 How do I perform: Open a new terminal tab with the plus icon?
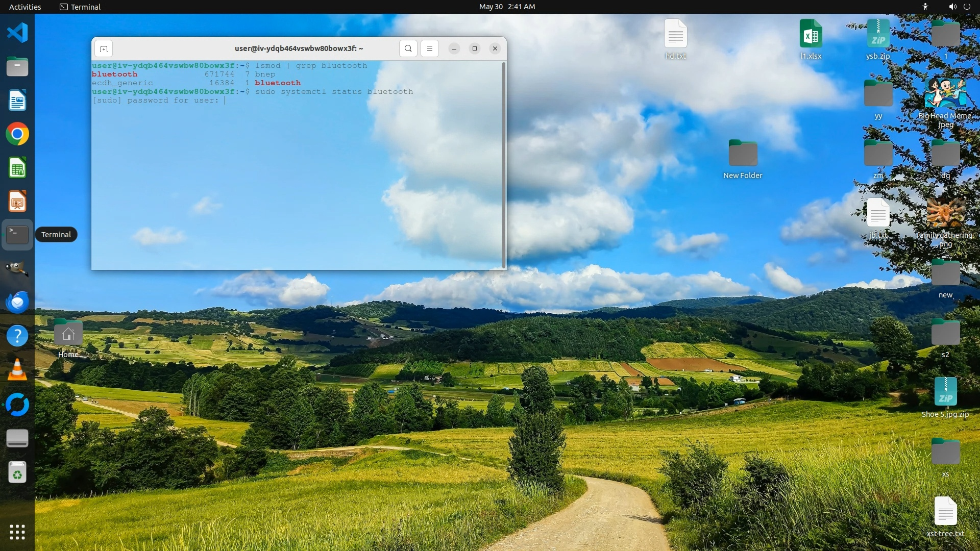(x=104, y=48)
